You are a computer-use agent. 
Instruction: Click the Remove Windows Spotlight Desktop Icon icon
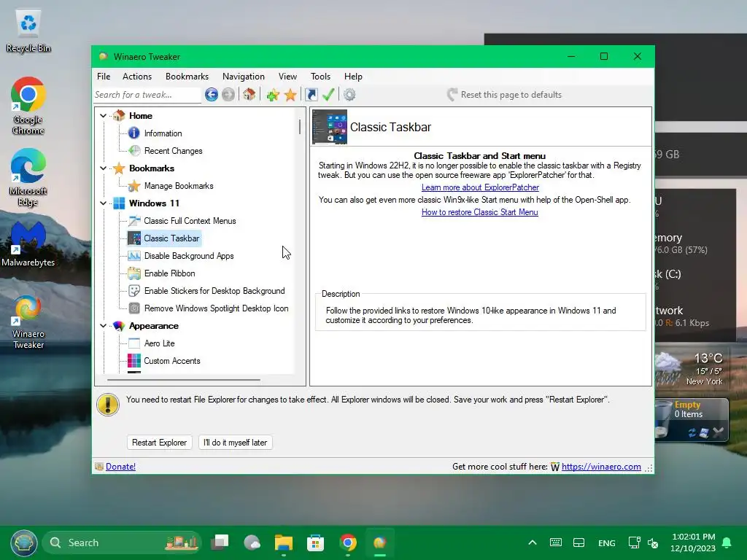point(134,308)
